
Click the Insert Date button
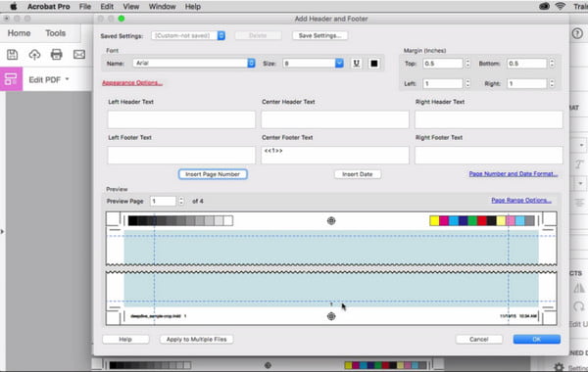[x=358, y=174]
